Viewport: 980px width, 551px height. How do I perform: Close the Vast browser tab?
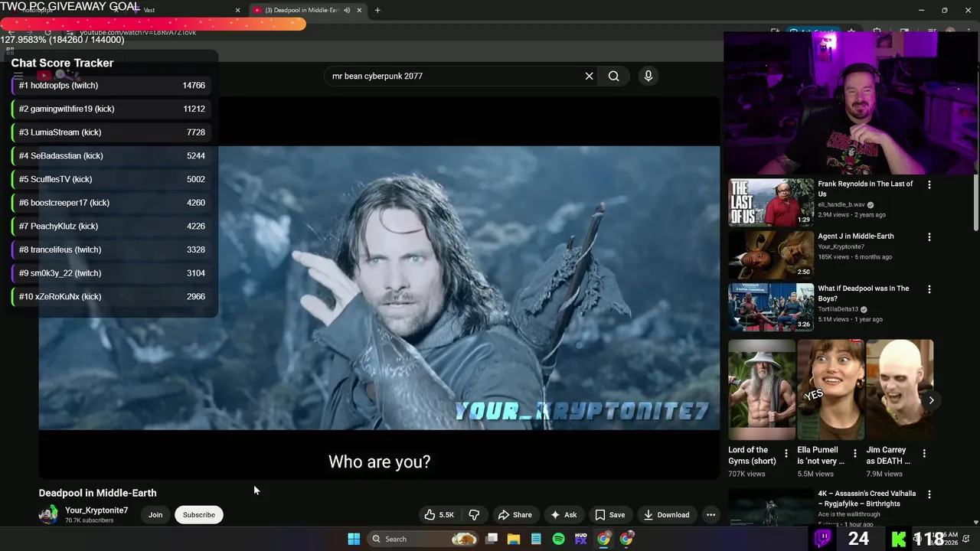click(237, 10)
